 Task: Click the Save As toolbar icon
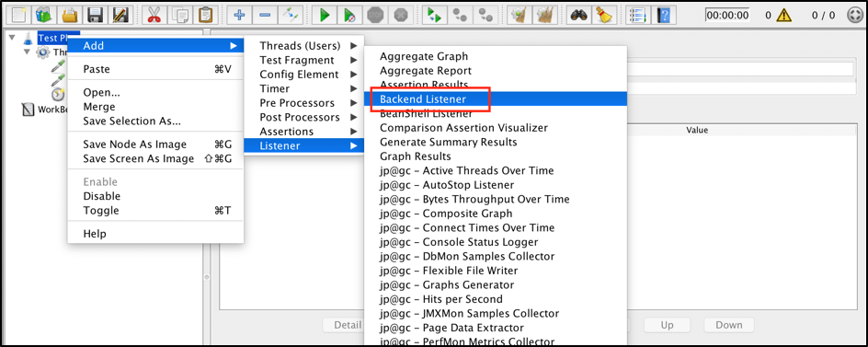121,15
